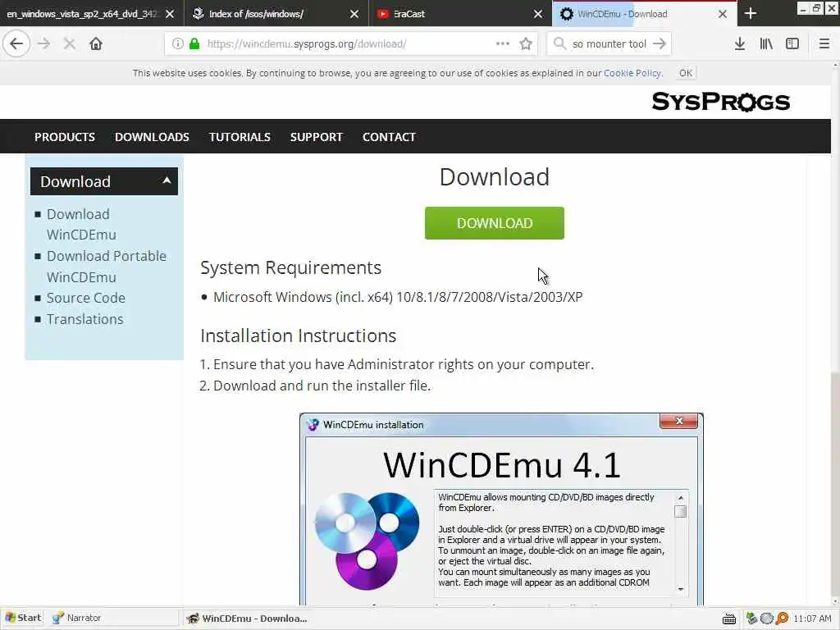Click the grayed-out Forward arrow
The width and height of the screenshot is (840, 630).
coord(44,43)
